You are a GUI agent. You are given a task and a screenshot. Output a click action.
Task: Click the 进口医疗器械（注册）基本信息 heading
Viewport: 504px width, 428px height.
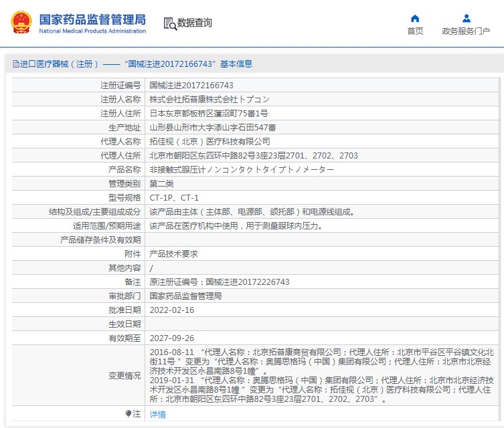(x=133, y=64)
